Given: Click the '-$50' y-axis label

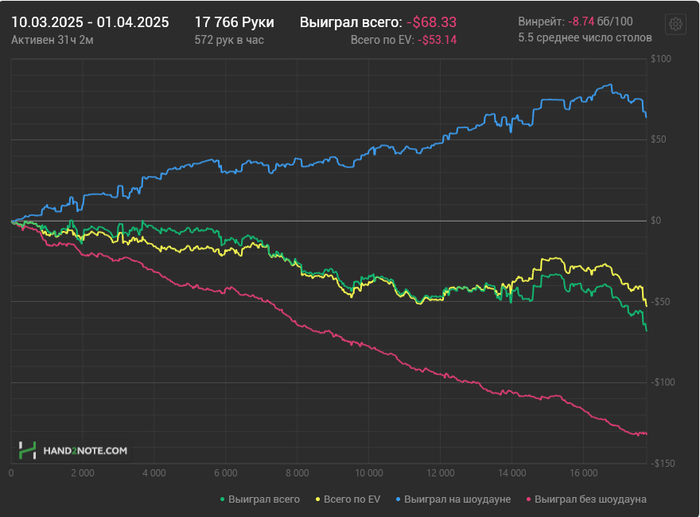Looking at the screenshot, I should (x=660, y=302).
